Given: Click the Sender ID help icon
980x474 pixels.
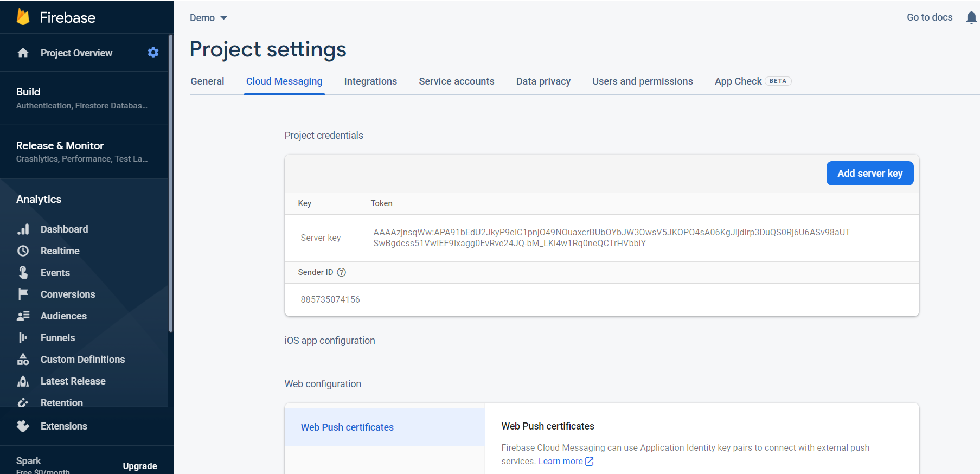Looking at the screenshot, I should (x=341, y=272).
